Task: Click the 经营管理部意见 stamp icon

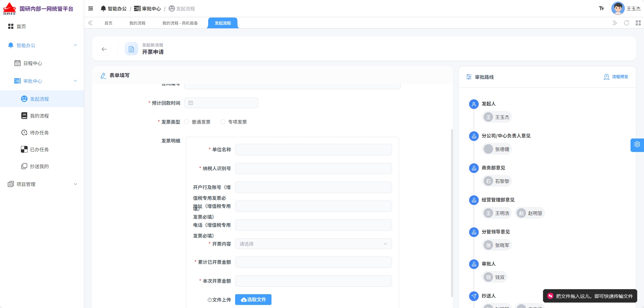Action: coord(474,200)
